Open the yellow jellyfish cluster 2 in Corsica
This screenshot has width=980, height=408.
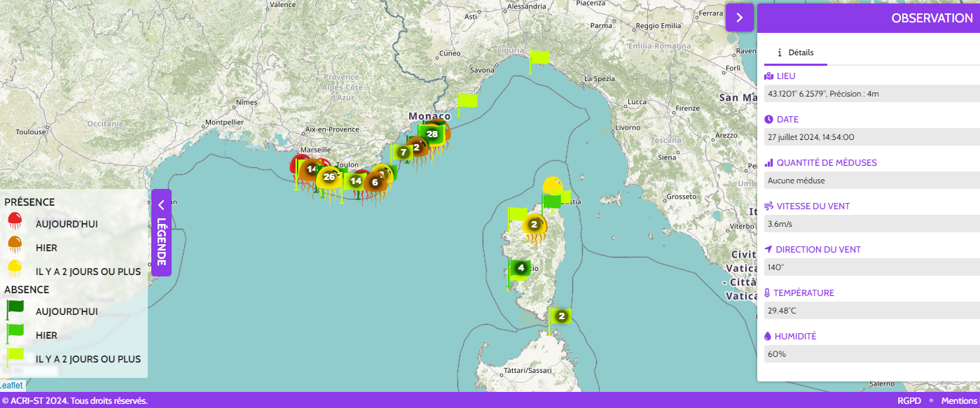point(534,225)
